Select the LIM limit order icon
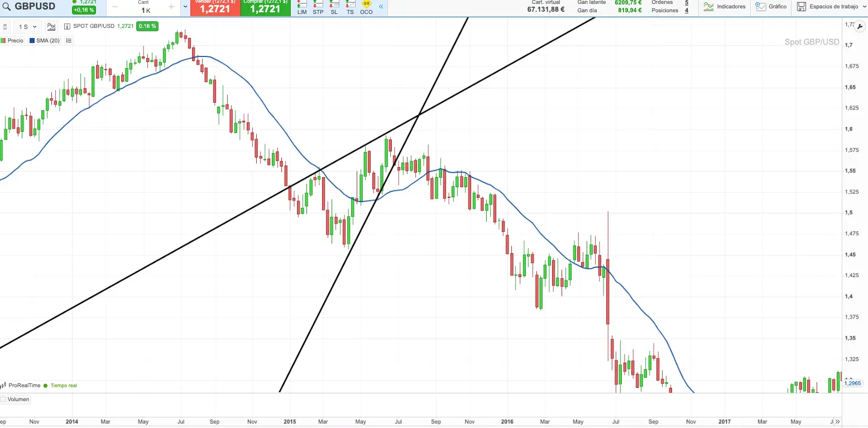868x428 pixels. tap(302, 7)
